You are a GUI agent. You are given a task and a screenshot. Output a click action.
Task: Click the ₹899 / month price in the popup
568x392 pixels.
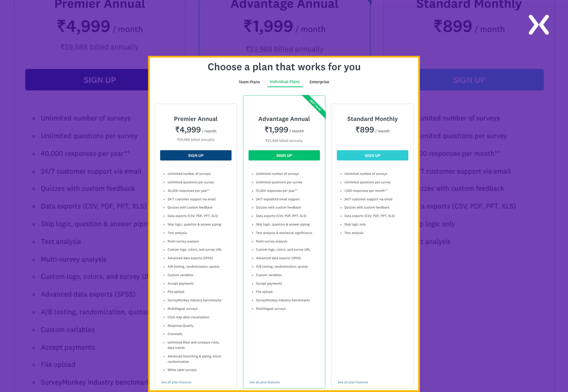pyautogui.click(x=372, y=130)
